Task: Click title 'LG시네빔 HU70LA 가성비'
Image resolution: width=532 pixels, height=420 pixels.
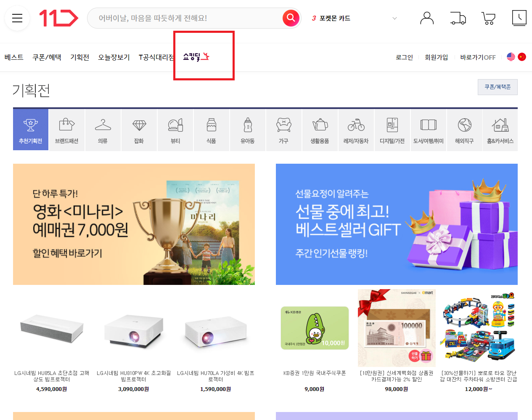Action: (216, 376)
